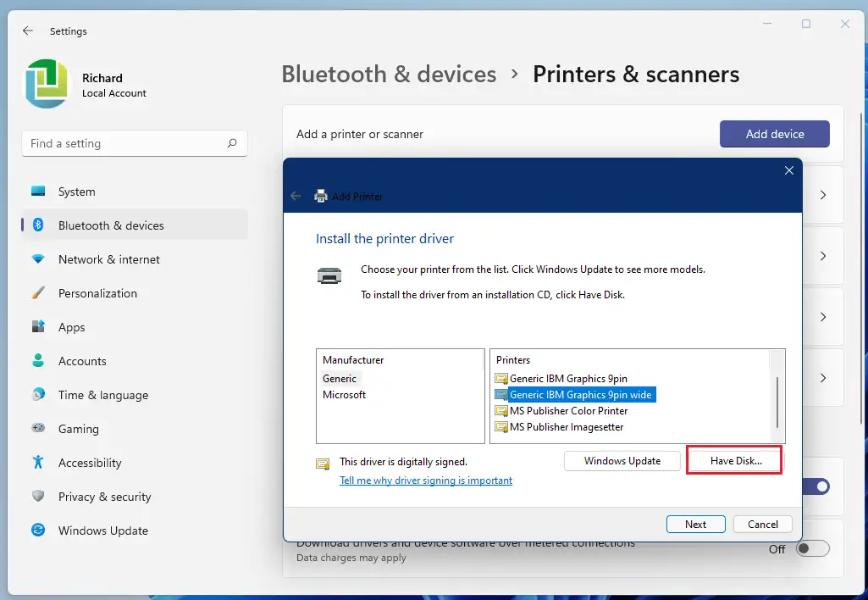Select Generic manufacturer in list
This screenshot has height=600, width=868.
point(340,379)
